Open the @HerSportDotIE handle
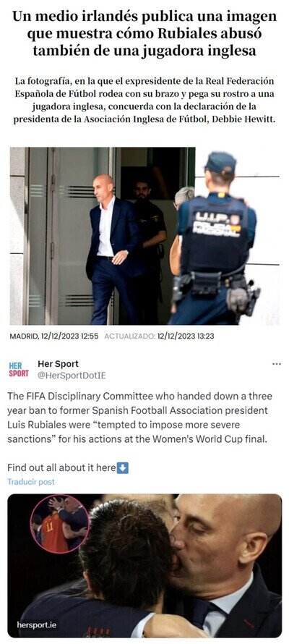 [72, 376]
